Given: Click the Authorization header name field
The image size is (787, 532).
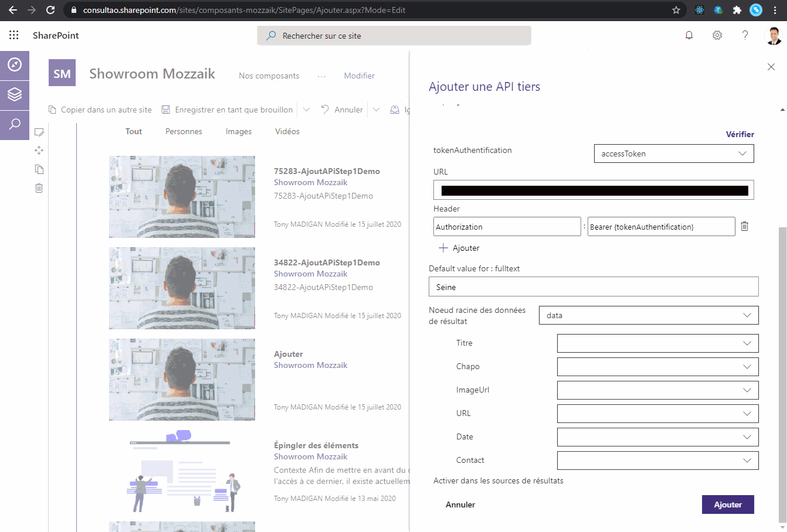Looking at the screenshot, I should 507,227.
